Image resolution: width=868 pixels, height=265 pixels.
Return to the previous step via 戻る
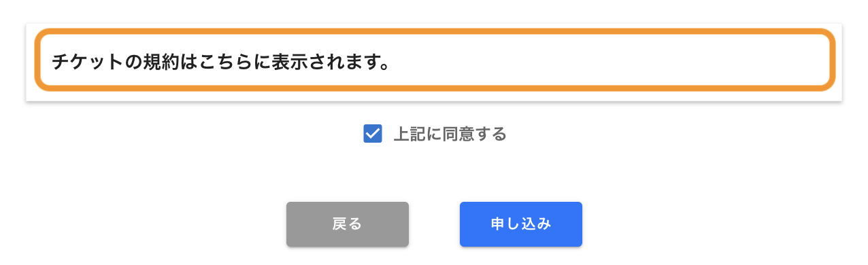coord(347,224)
